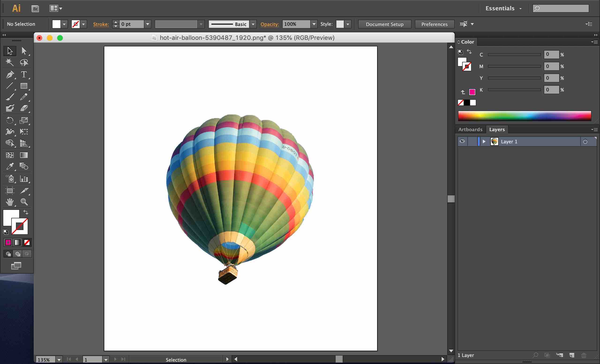Click the Document Setup button
This screenshot has width=600, height=364.
[x=385, y=24]
